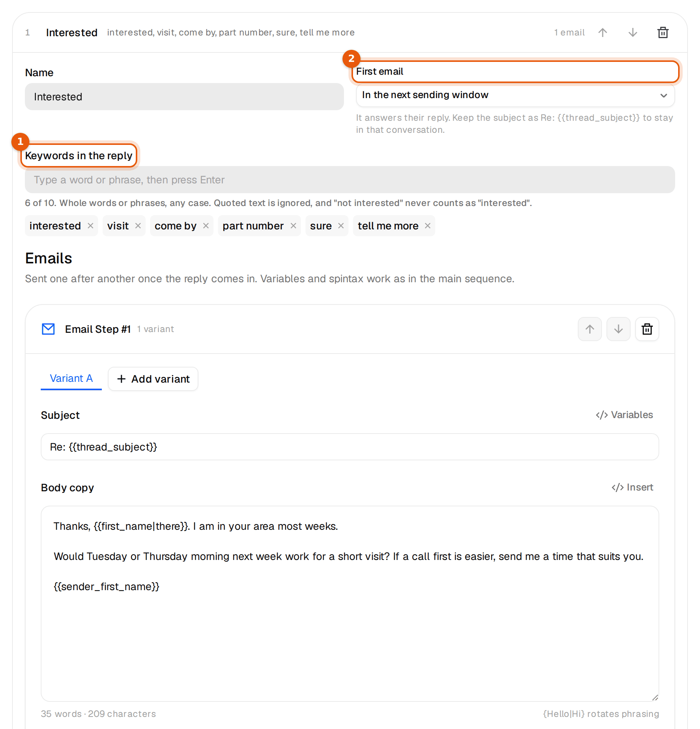
Task: Click the body copy resize handle
Action: click(x=655, y=698)
